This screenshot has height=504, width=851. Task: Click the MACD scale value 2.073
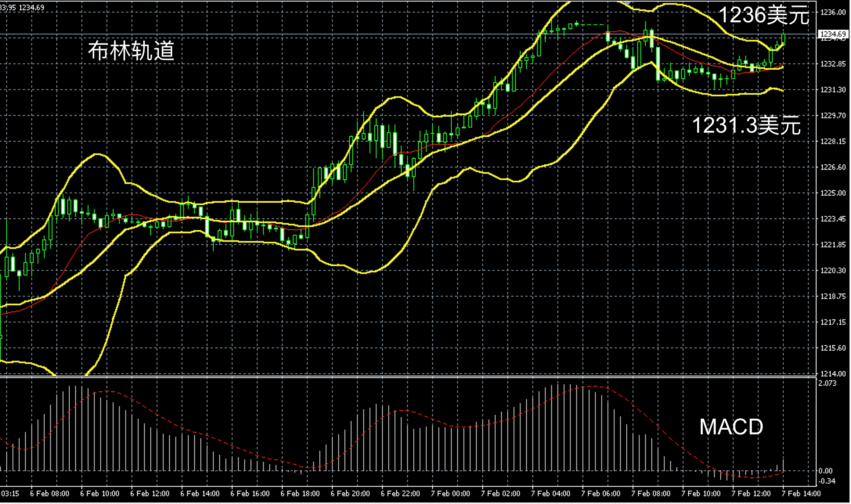click(x=828, y=383)
